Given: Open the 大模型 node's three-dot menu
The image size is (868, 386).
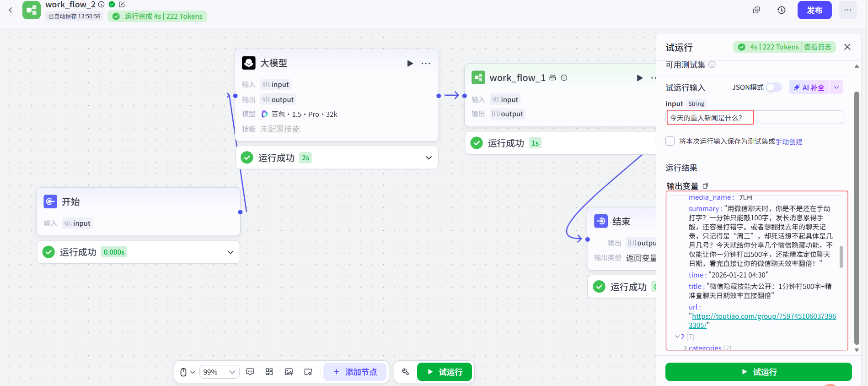Looking at the screenshot, I should (426, 63).
